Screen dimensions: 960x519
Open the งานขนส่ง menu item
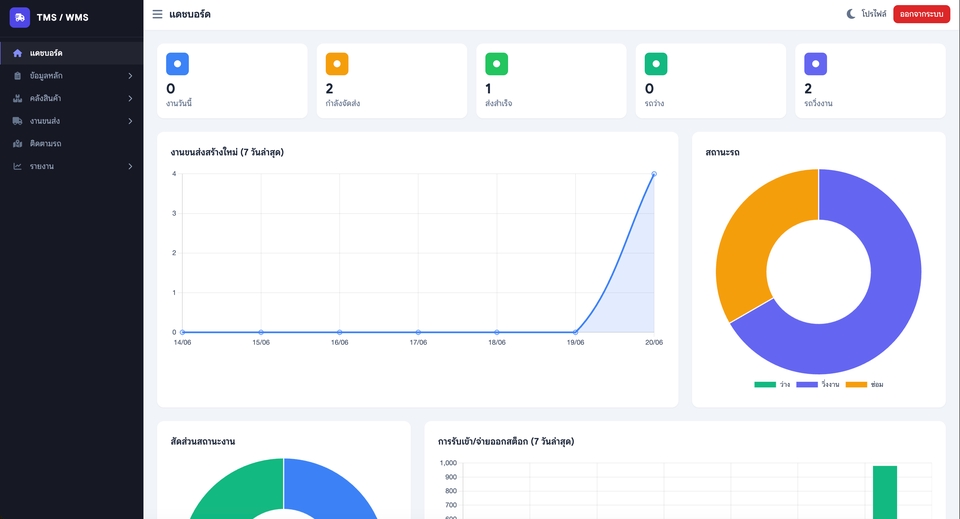[x=72, y=121]
